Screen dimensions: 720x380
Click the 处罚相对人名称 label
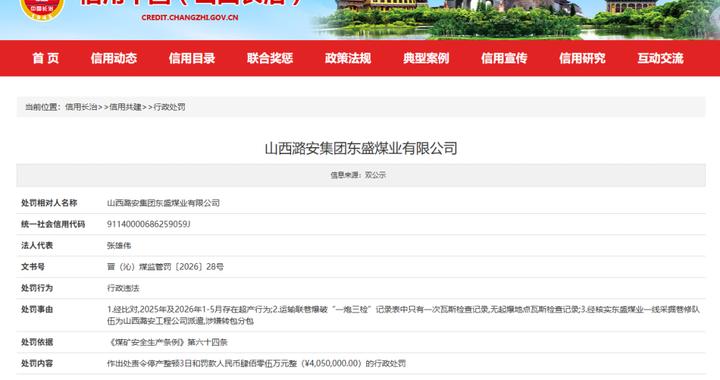click(x=49, y=203)
